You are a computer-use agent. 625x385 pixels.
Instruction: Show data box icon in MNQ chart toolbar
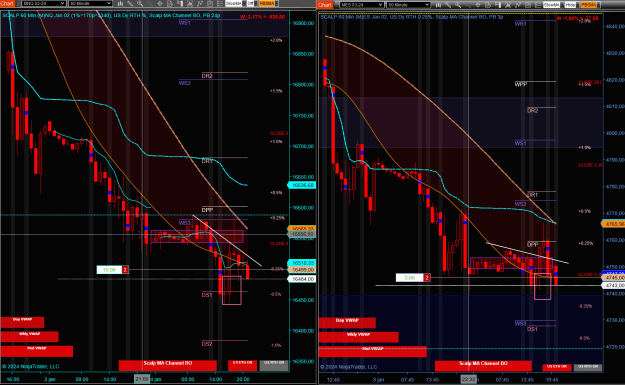180,4
